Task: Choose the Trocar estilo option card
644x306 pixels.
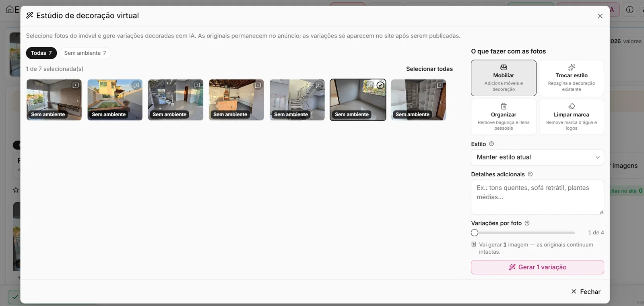Action: [x=572, y=78]
